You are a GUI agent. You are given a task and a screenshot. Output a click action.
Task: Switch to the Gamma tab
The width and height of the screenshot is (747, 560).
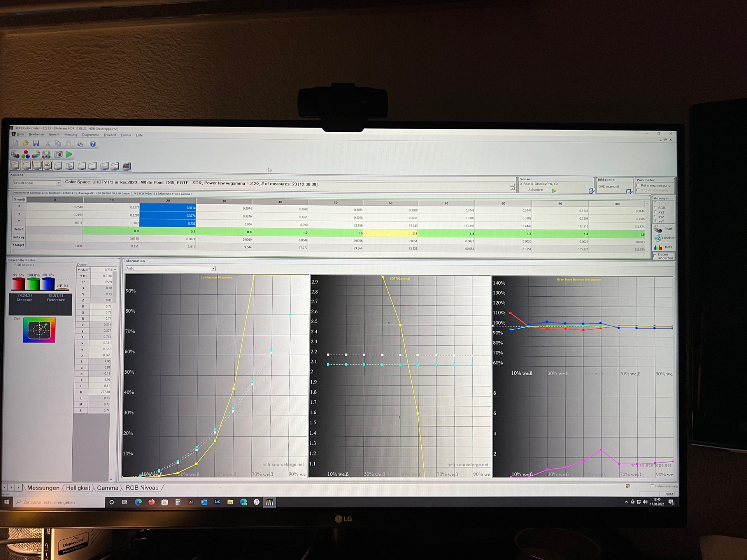(107, 488)
